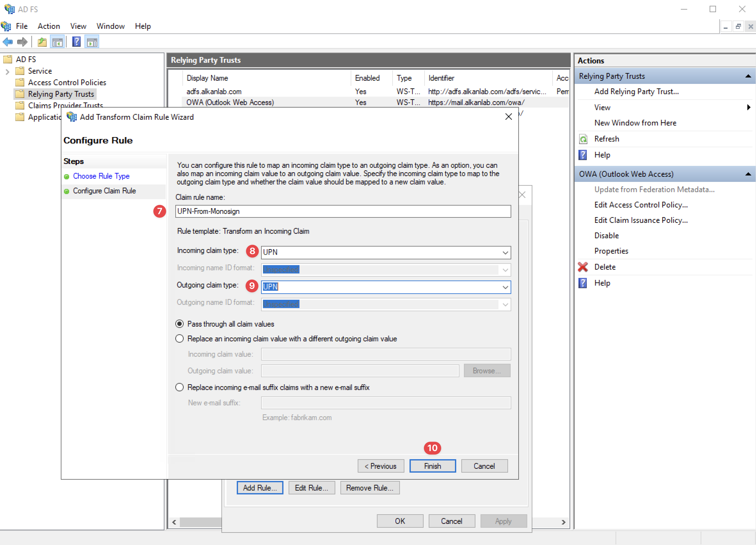Click the Help question mark icon
This screenshot has height=545, width=756.
tap(76, 41)
